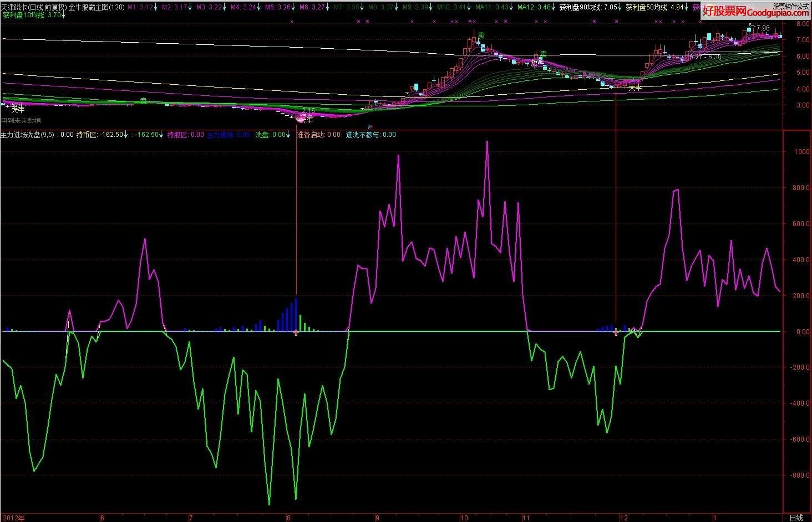Viewport: 812px width, 522px height.
Task: Click the 7.96 high price annotation
Action: [763, 28]
